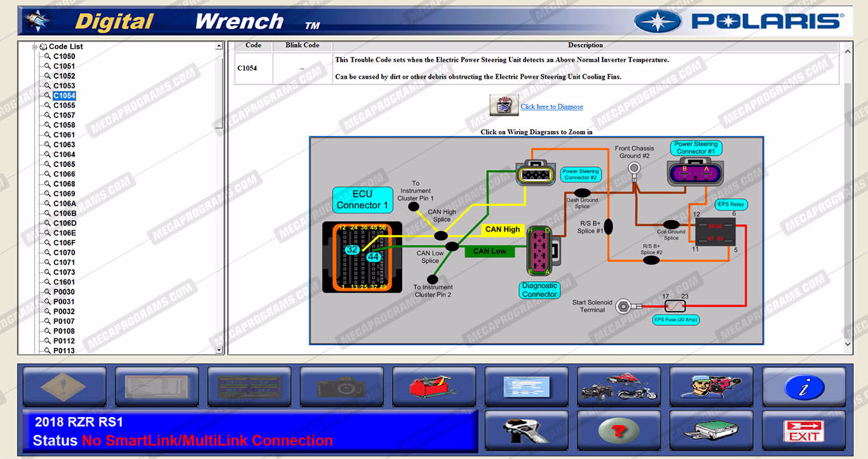
Task: Select code C1601 in the list
Action: pyautogui.click(x=64, y=282)
